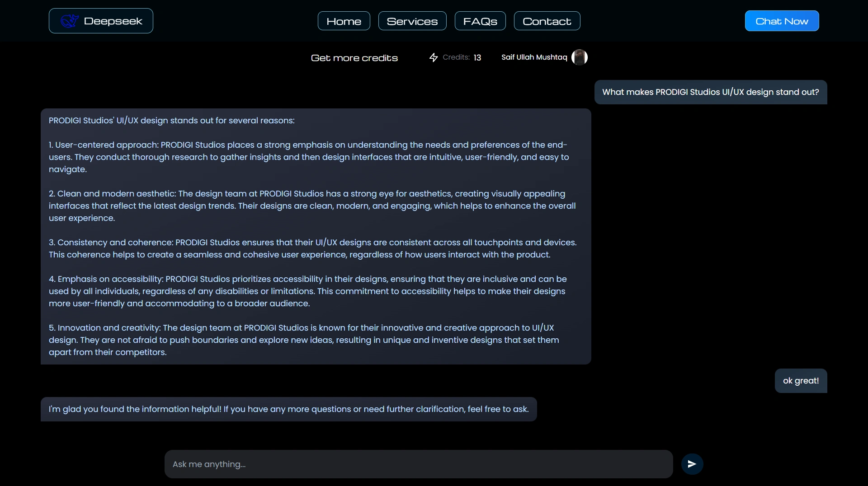Click the Deepseek brand name text
The image size is (868, 486).
pyautogui.click(x=113, y=21)
